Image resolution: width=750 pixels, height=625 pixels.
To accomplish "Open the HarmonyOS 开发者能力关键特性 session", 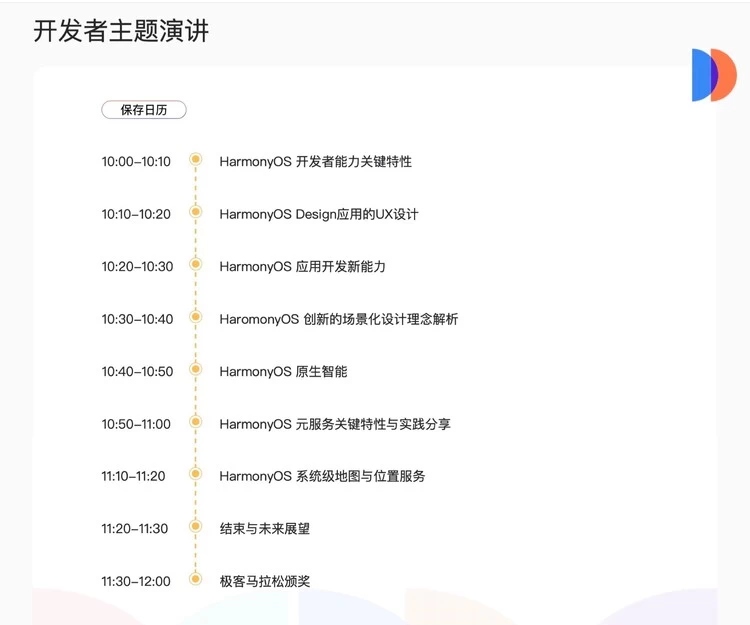I will [315, 162].
